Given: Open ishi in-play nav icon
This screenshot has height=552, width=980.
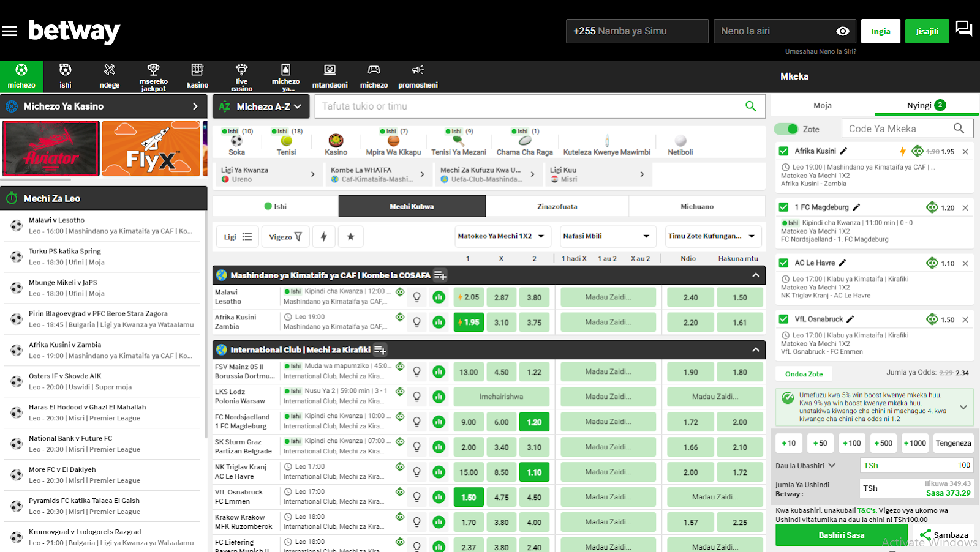Looking at the screenshot, I should [66, 76].
